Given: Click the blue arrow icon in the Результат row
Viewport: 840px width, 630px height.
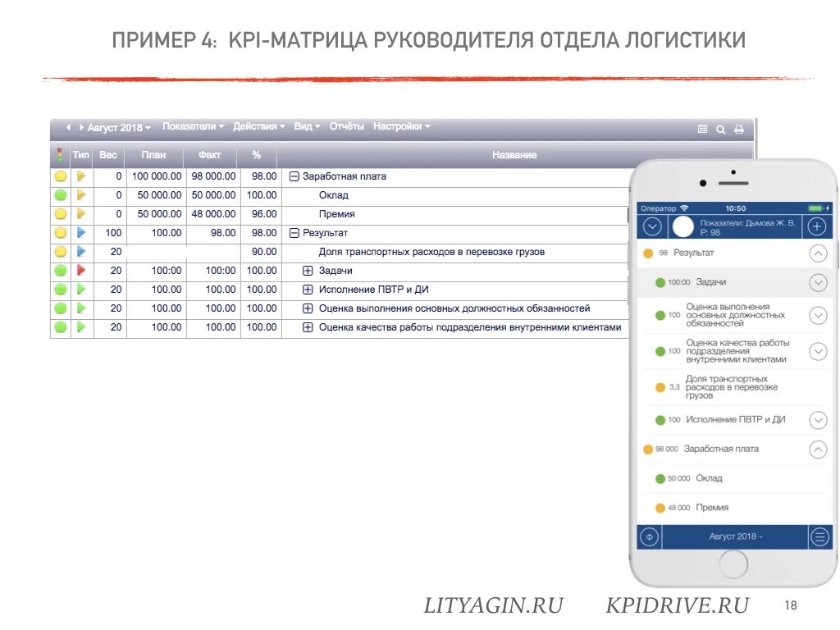Looking at the screenshot, I should pyautogui.click(x=80, y=233).
